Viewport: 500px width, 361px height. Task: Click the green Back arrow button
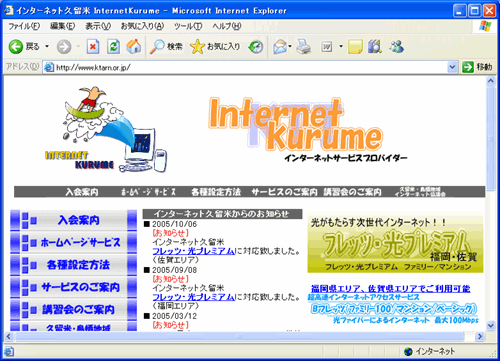(x=16, y=47)
